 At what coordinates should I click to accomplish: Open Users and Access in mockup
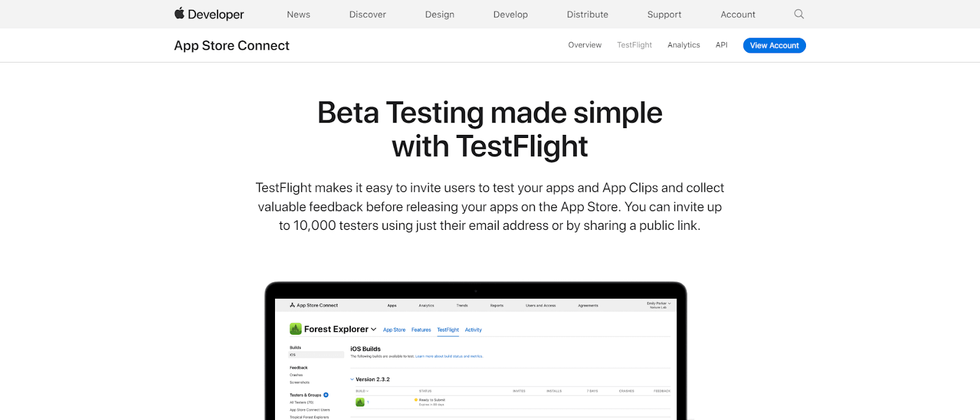541,305
